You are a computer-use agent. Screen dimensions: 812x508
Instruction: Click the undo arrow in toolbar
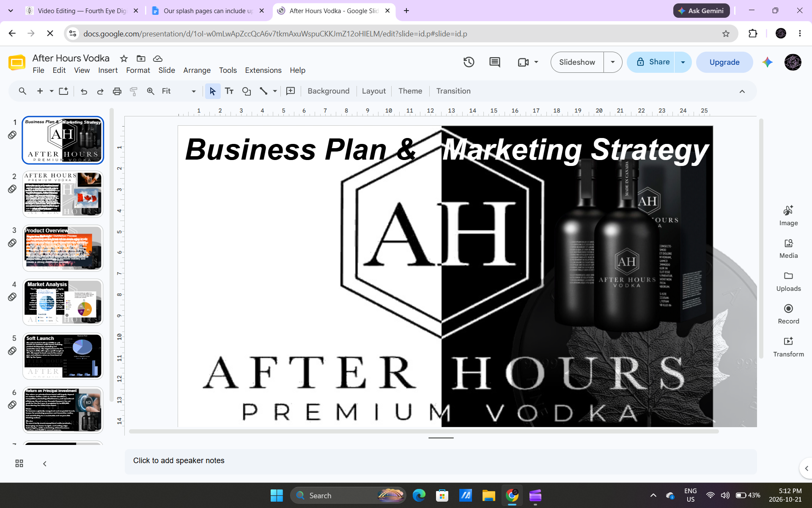click(84, 91)
